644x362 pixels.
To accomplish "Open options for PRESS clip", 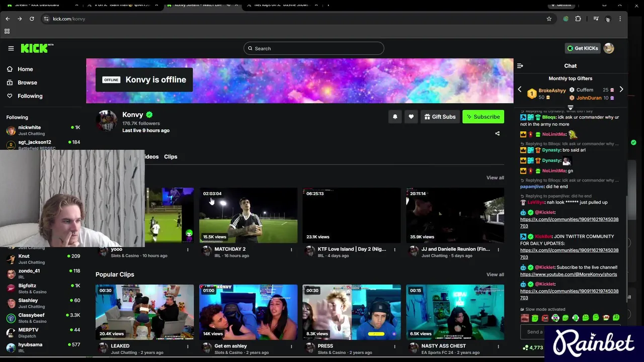I will coord(395,346).
